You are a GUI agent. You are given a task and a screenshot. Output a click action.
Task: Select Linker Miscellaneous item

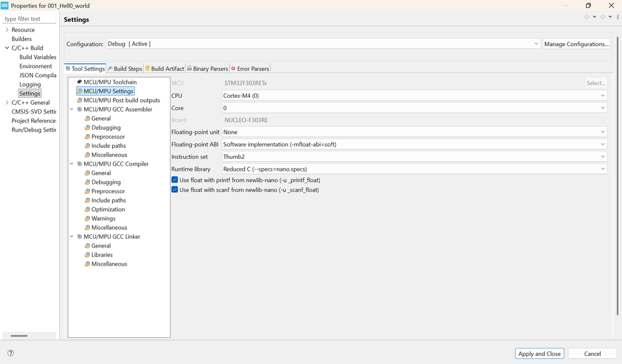[x=109, y=264]
